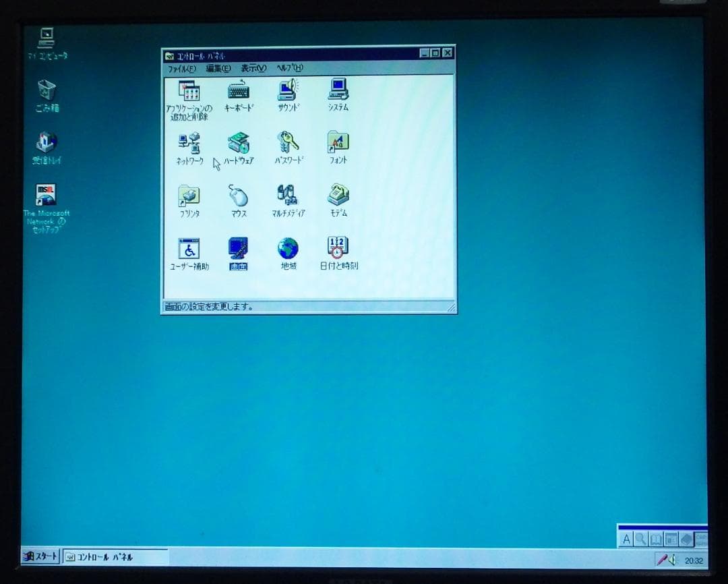Open the ファイル(F) menu
The width and height of the screenshot is (728, 584).
182,67
